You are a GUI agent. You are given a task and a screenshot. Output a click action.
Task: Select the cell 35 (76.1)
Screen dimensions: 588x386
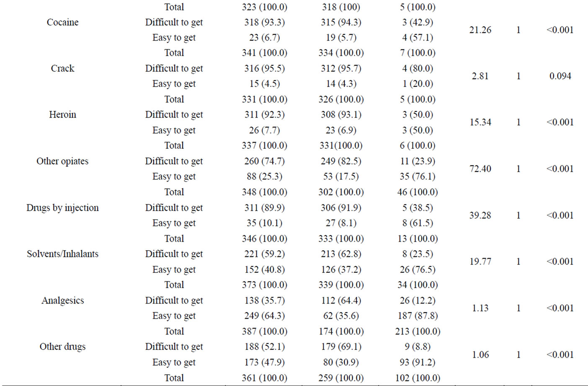click(x=417, y=176)
